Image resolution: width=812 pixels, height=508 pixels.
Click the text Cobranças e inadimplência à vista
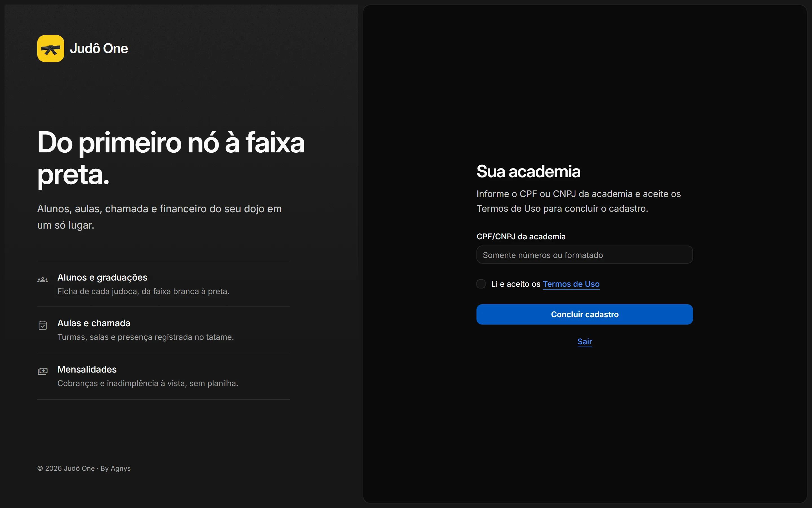click(148, 383)
